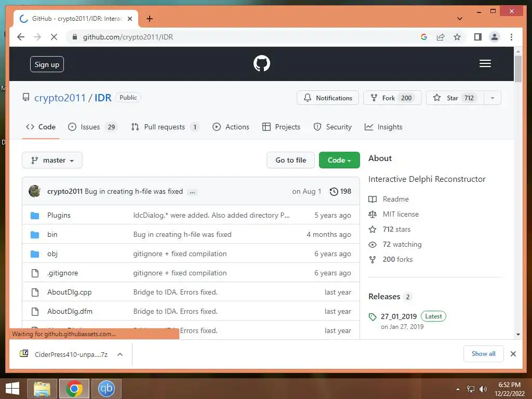Bookmark this tab with the star icon

457,37
